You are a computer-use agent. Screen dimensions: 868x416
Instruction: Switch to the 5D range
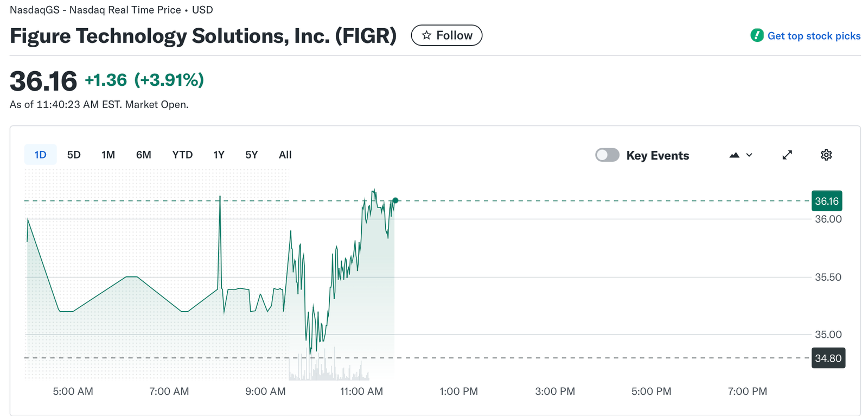point(74,155)
